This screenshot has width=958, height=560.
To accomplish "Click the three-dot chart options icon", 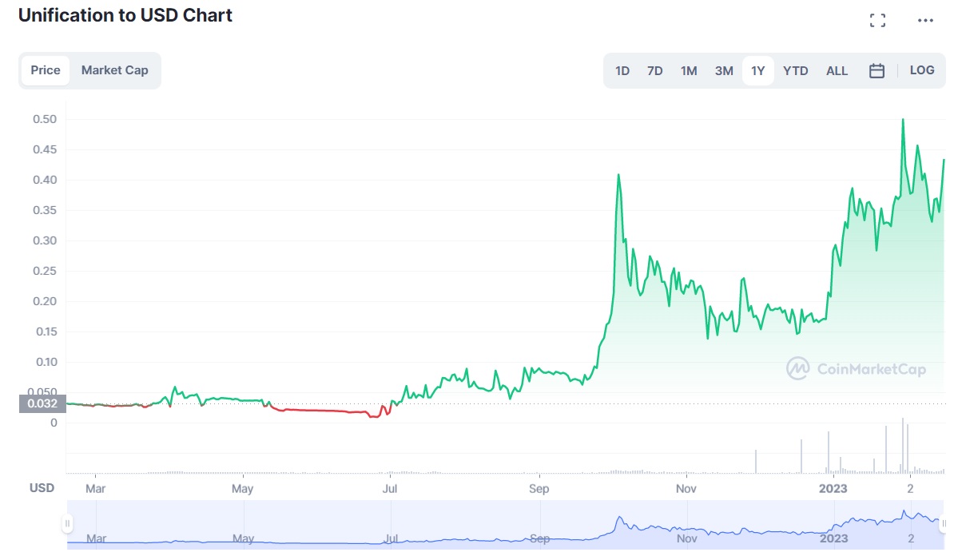I will click(x=924, y=20).
